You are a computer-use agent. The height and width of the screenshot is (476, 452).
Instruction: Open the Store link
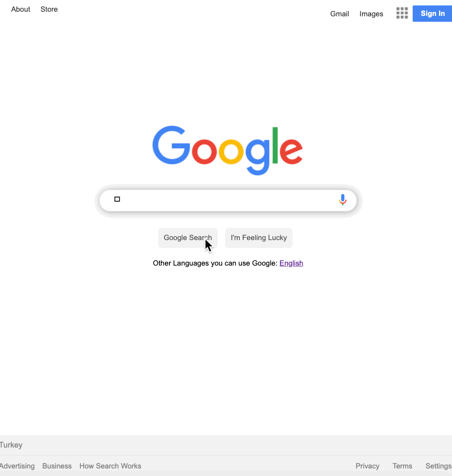click(49, 9)
